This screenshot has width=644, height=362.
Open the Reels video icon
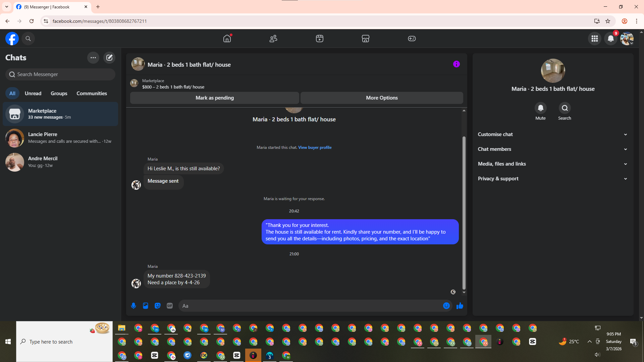320,39
